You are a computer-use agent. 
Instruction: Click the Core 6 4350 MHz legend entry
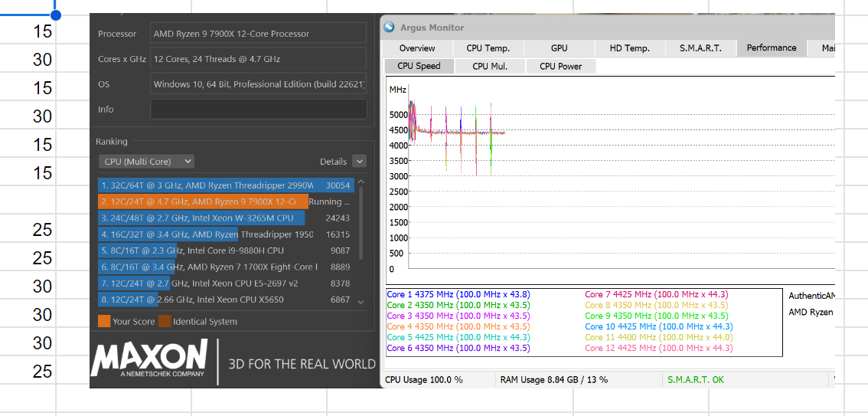(458, 348)
